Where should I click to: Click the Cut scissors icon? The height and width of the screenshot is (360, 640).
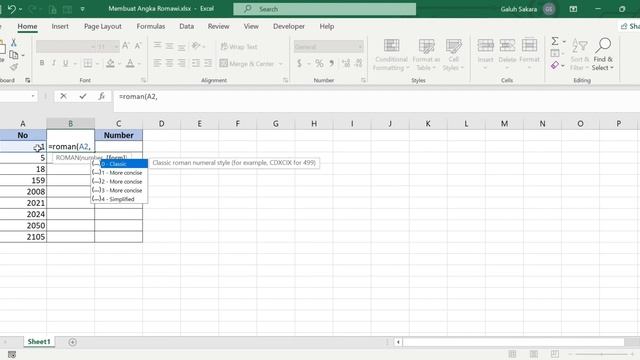point(13,42)
